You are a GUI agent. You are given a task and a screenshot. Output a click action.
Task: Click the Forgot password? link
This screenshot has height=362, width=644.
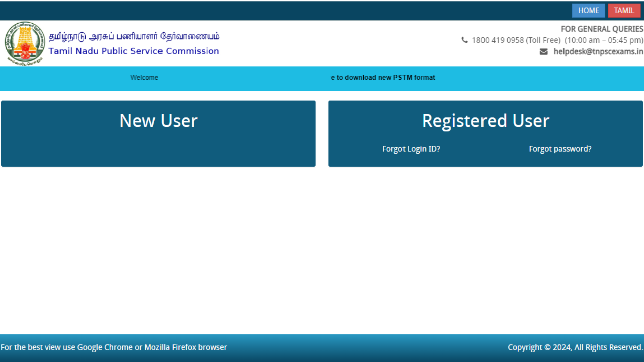[x=560, y=149]
